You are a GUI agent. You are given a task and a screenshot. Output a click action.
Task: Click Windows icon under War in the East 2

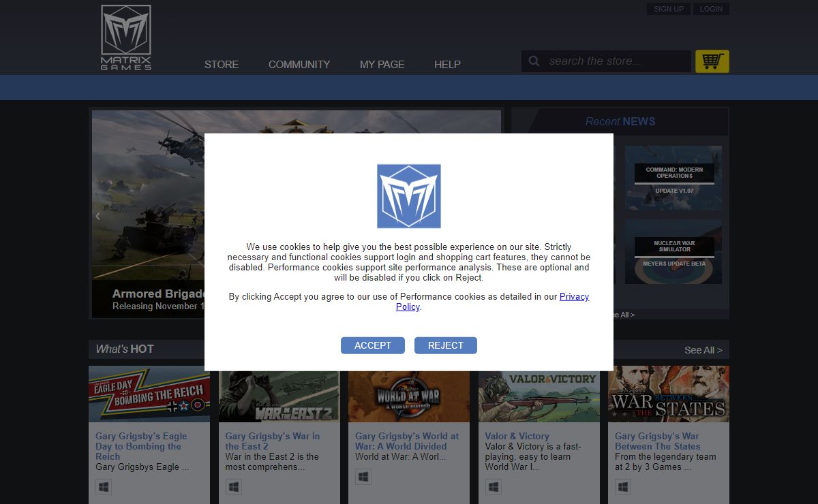click(234, 487)
